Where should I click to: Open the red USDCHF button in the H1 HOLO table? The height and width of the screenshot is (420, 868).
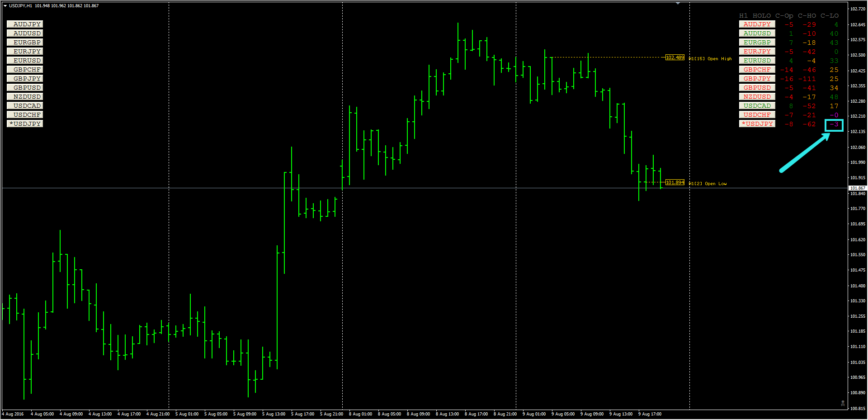757,115
